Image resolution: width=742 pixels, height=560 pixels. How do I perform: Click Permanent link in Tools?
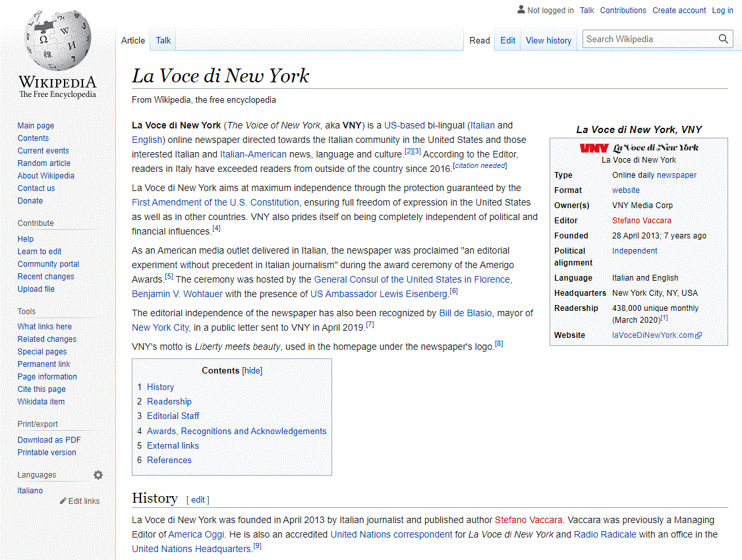[43, 364]
